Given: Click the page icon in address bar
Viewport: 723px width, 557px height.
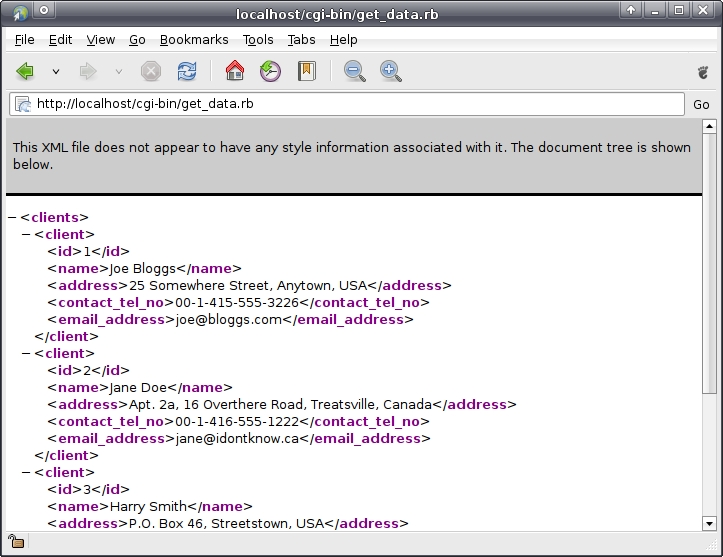Looking at the screenshot, I should point(23,104).
